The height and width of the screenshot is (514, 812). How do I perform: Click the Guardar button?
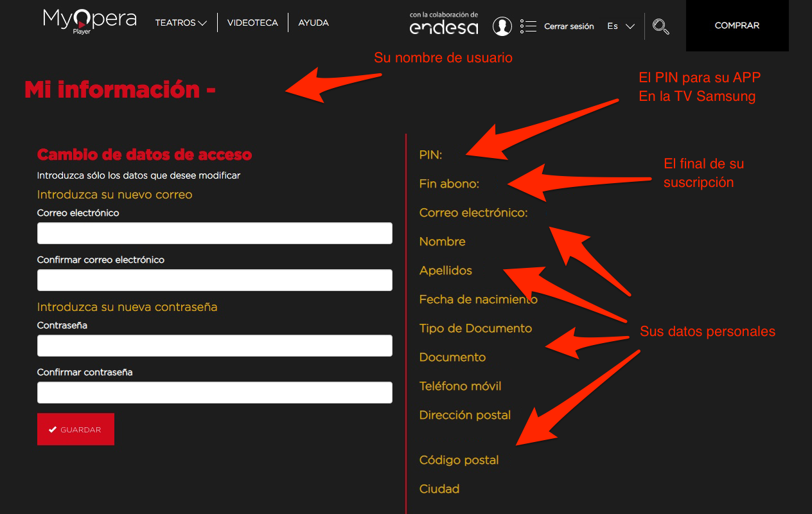[76, 429]
